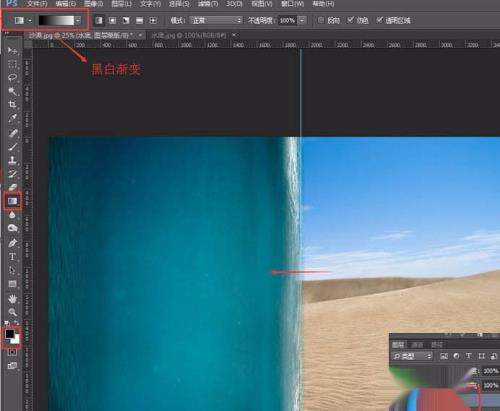
Task: Toggle Quick Mask mode
Action: point(12,352)
